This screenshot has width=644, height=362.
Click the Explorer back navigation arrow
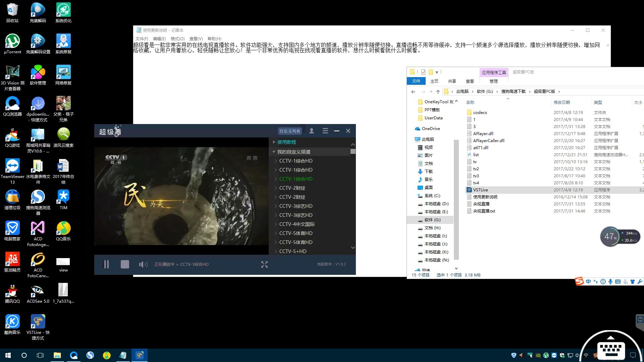(413, 92)
